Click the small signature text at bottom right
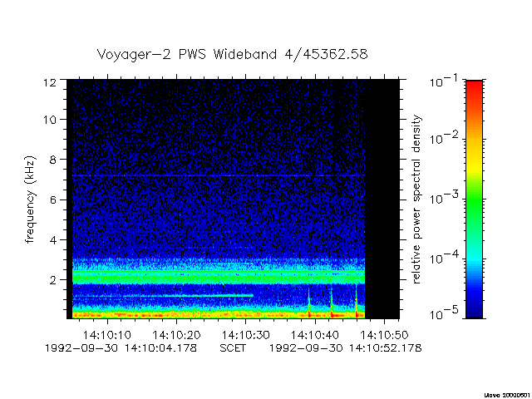 tap(507, 395)
